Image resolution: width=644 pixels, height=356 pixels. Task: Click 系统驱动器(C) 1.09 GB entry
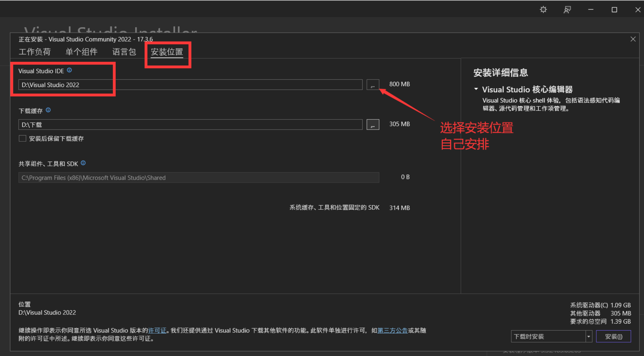(601, 305)
